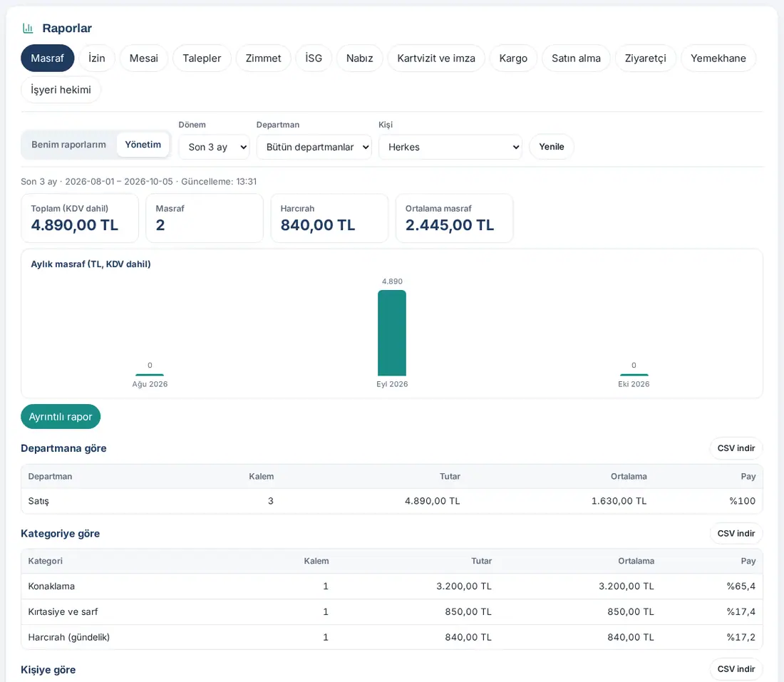Click the Eki 2026 chart bar
The height and width of the screenshot is (682, 784).
[634, 375]
